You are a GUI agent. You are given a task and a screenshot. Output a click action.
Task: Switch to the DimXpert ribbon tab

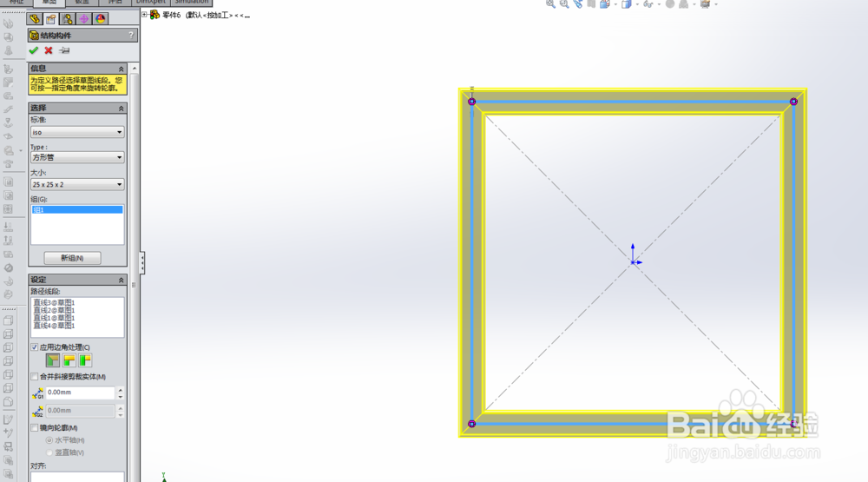[x=151, y=3]
